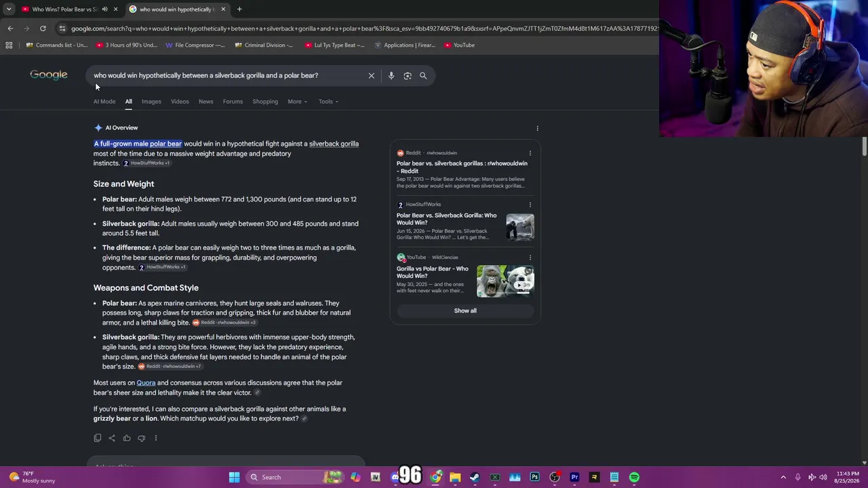Screen dimensions: 868x488
Task: Expand the Tools dropdown
Action: (328, 102)
